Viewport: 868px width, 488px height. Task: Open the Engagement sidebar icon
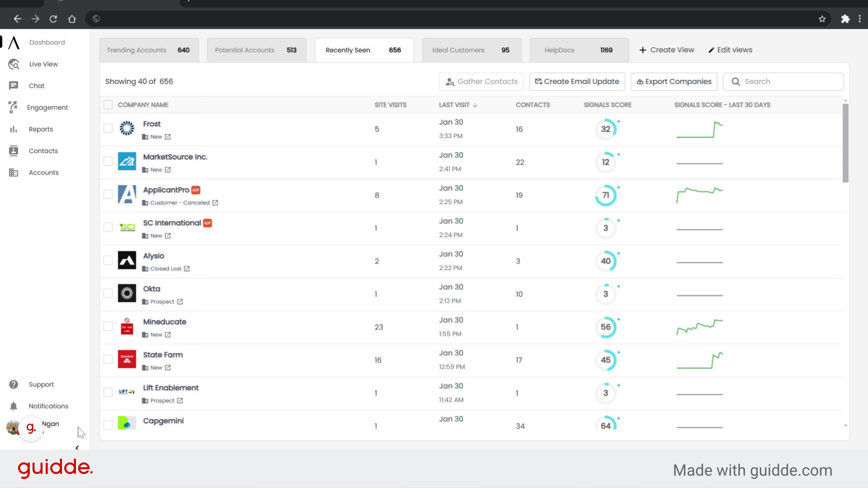pyautogui.click(x=13, y=107)
